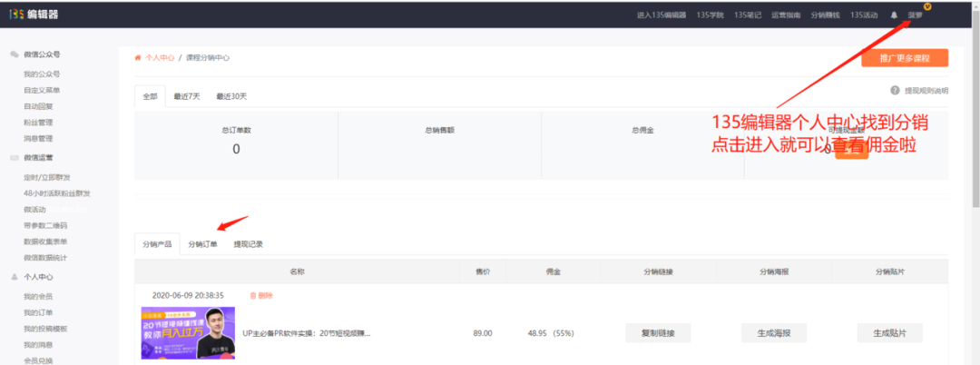
Task: Click the trash icon beside 删除
Action: (x=253, y=295)
